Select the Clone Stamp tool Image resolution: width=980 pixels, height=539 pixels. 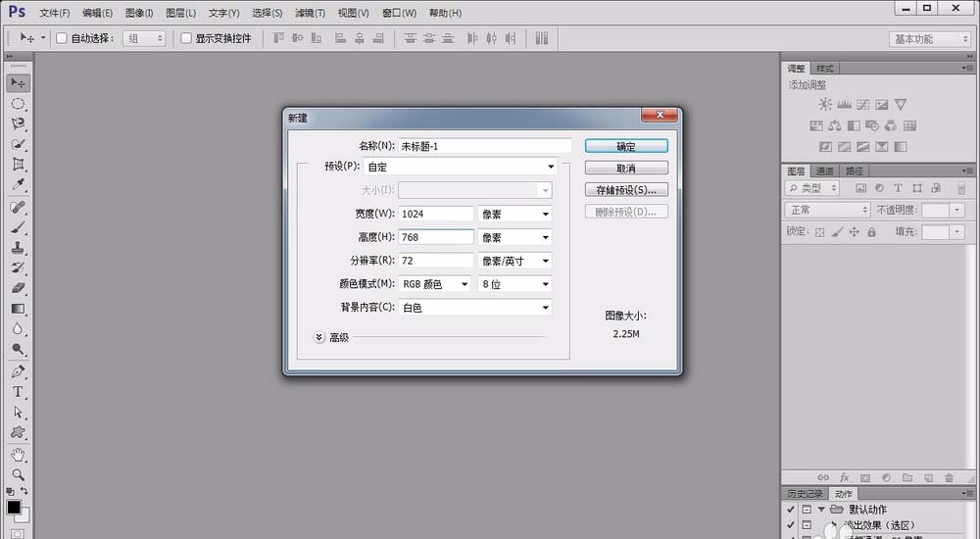18,248
